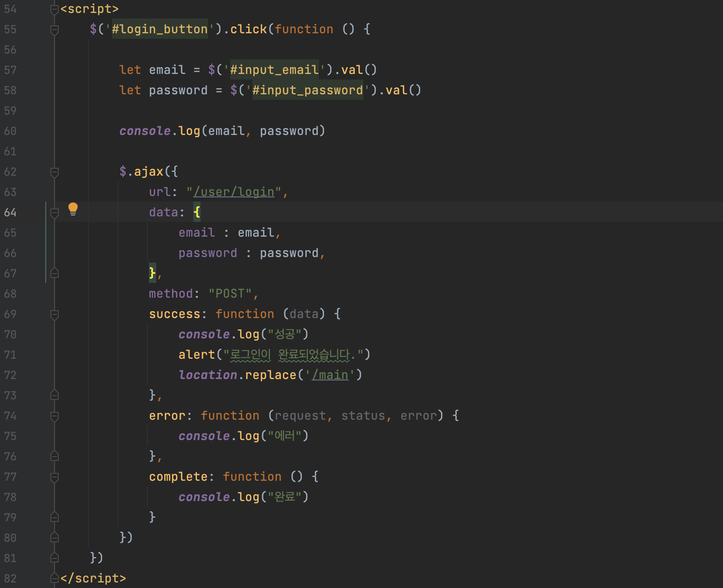Viewport: 723px width, 588px height.
Task: Click line number 64 in the gutter
Action: click(10, 212)
